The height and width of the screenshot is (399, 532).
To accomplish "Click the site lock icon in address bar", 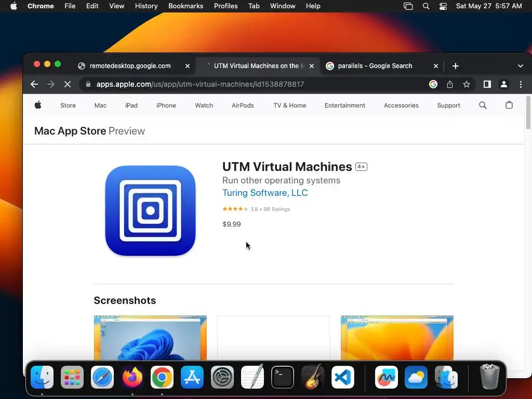I will 88,84.
